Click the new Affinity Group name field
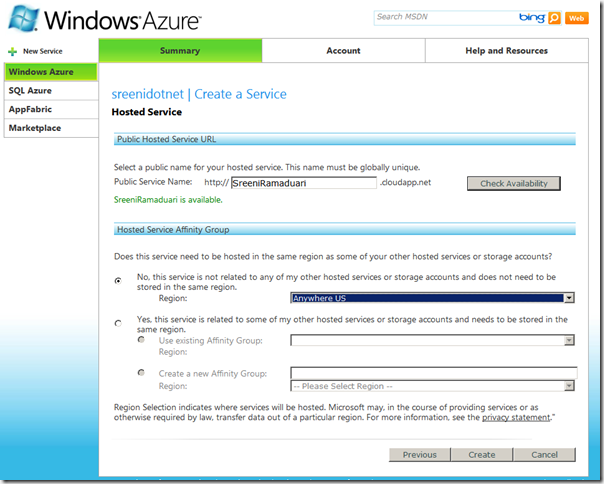This screenshot has width=604, height=484. coord(434,373)
